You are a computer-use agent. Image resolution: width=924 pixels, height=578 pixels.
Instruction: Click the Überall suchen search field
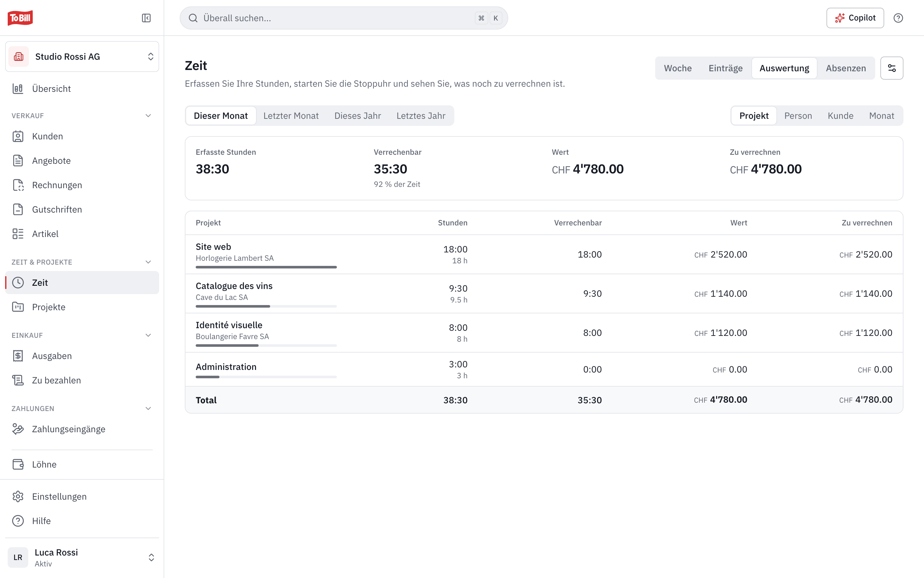coord(344,18)
